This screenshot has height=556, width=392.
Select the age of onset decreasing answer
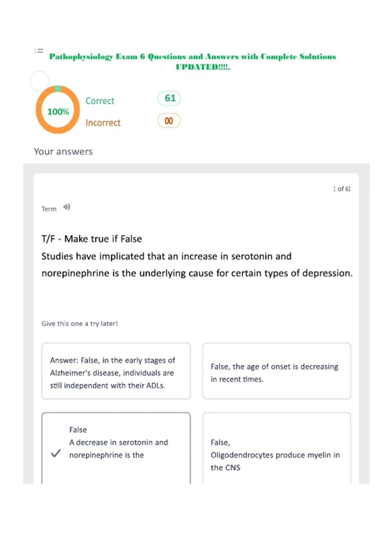pos(277,371)
